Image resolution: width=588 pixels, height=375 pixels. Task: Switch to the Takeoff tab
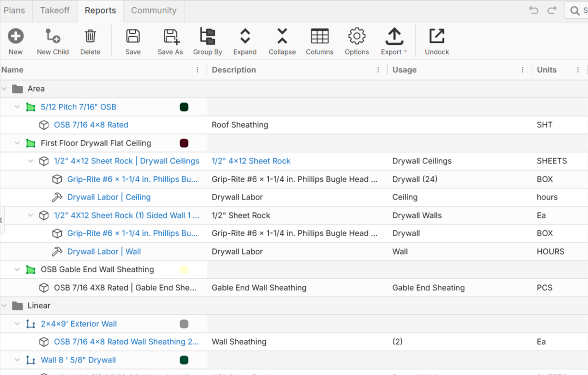[55, 10]
